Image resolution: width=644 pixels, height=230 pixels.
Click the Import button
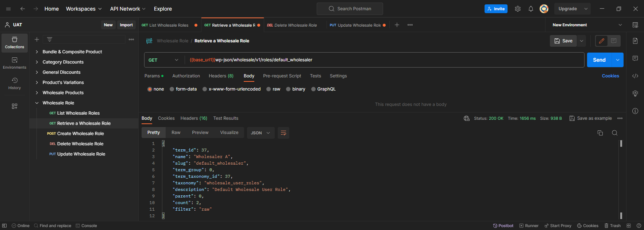126,25
